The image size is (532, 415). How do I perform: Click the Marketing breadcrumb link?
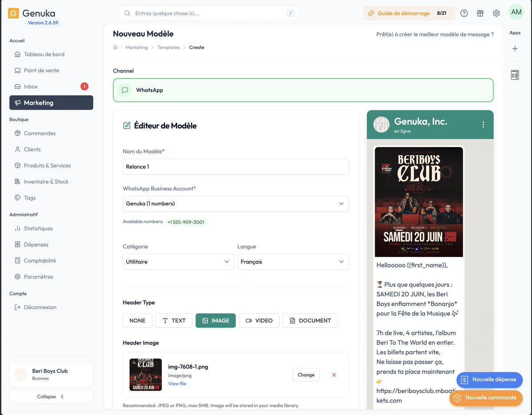137,47
